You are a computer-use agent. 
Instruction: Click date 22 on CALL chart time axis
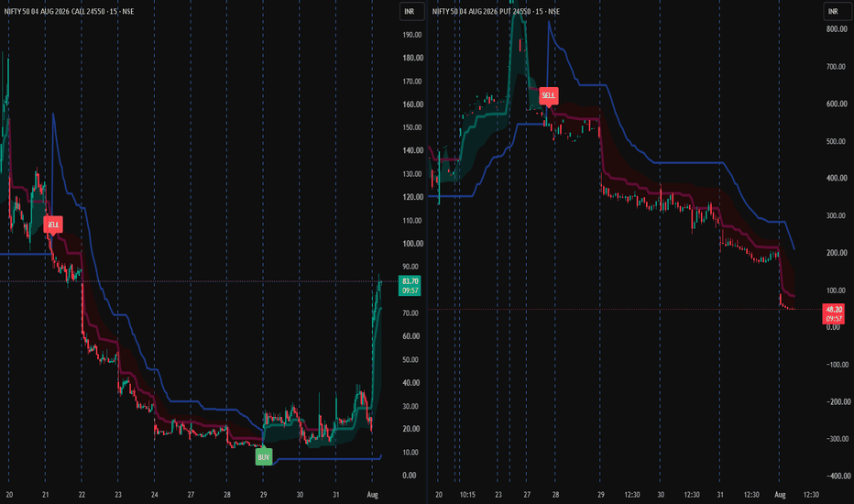[x=82, y=495]
